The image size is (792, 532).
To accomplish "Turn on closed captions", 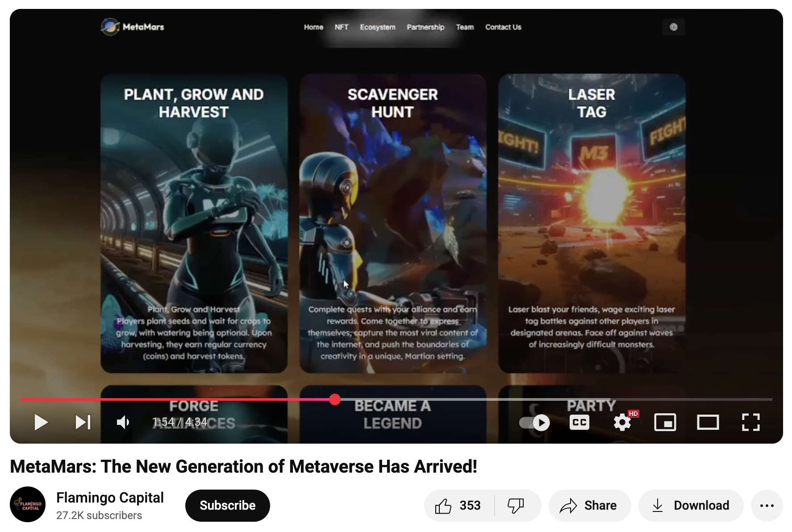I will coord(579,422).
